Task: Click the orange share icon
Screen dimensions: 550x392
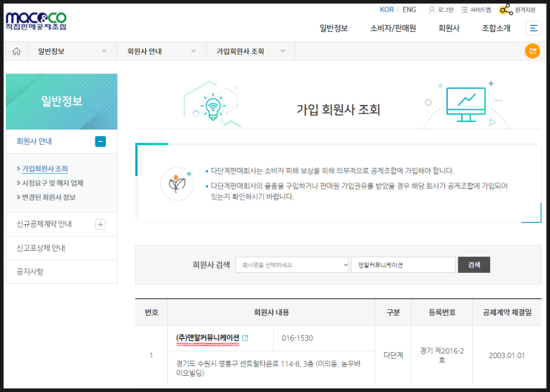Action: [532, 51]
